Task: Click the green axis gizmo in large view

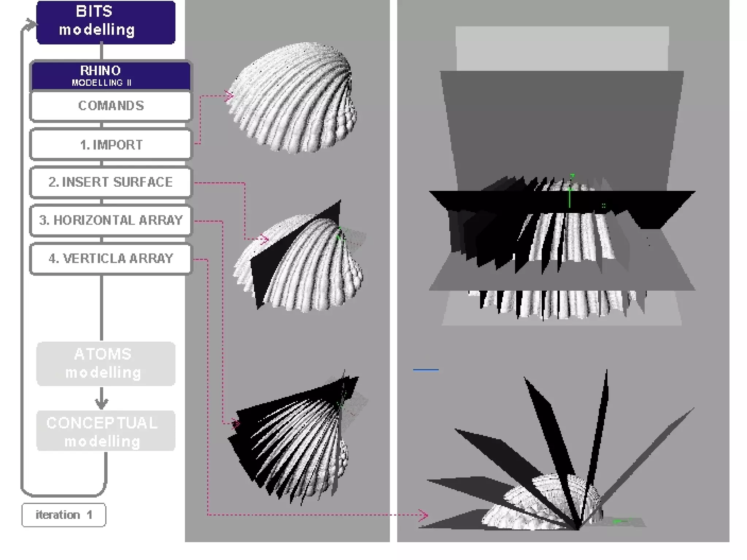Action: click(570, 193)
